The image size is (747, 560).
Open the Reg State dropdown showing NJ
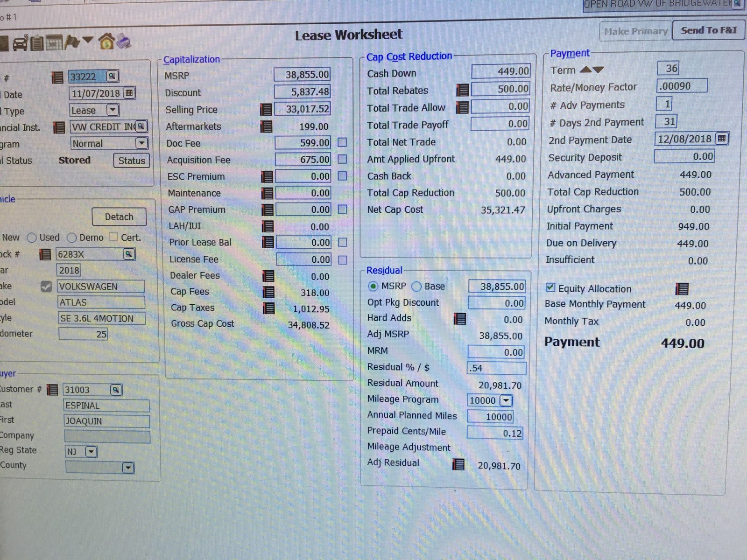[x=91, y=451]
